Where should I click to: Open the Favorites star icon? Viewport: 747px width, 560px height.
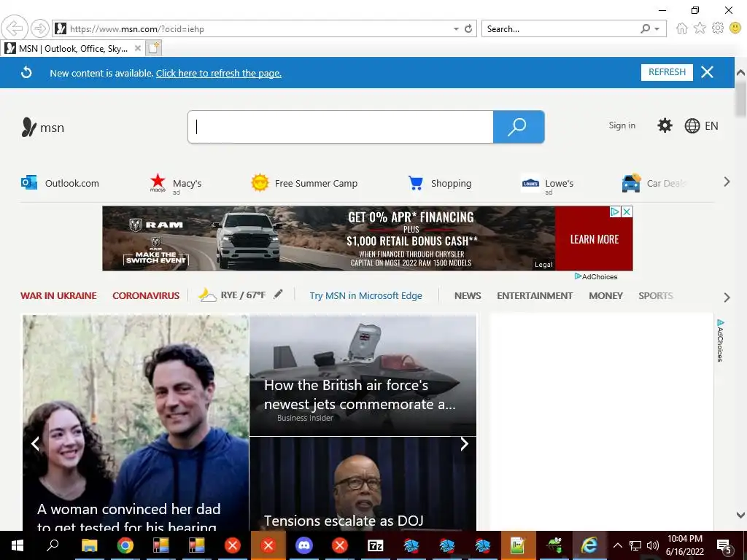pyautogui.click(x=700, y=28)
